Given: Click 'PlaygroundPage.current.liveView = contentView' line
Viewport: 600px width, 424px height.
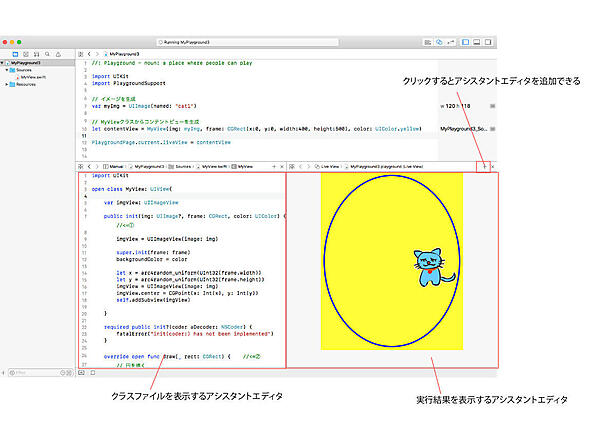Looking at the screenshot, I should point(161,142).
